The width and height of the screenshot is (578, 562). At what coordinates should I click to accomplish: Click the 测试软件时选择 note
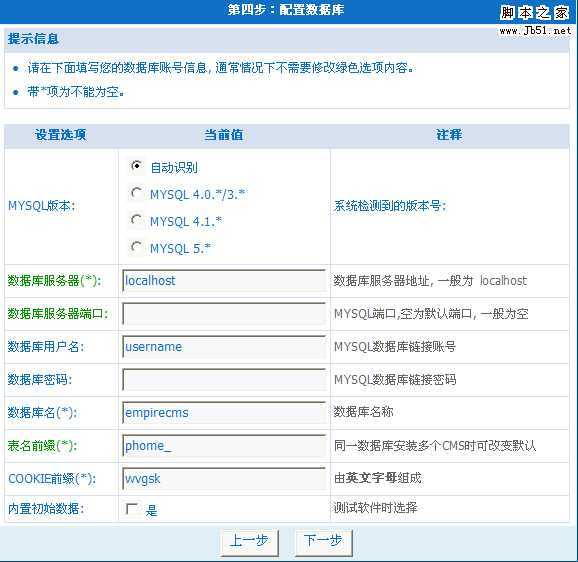(376, 508)
